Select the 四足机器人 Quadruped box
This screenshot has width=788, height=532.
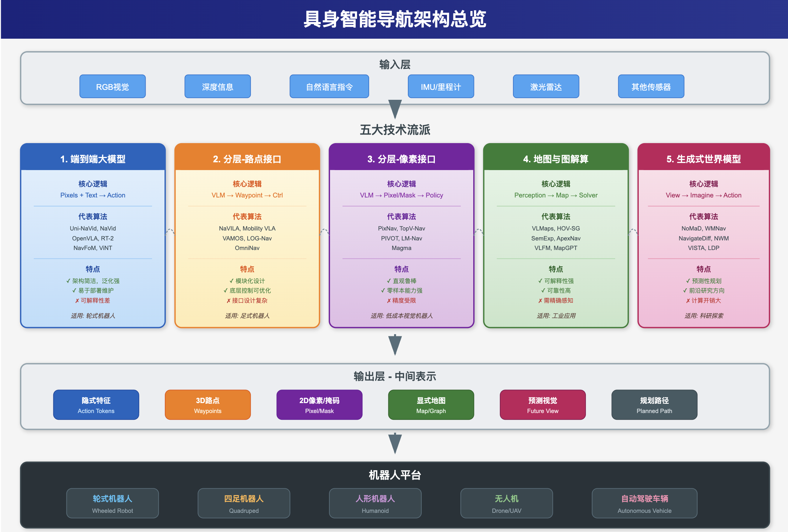(244, 503)
